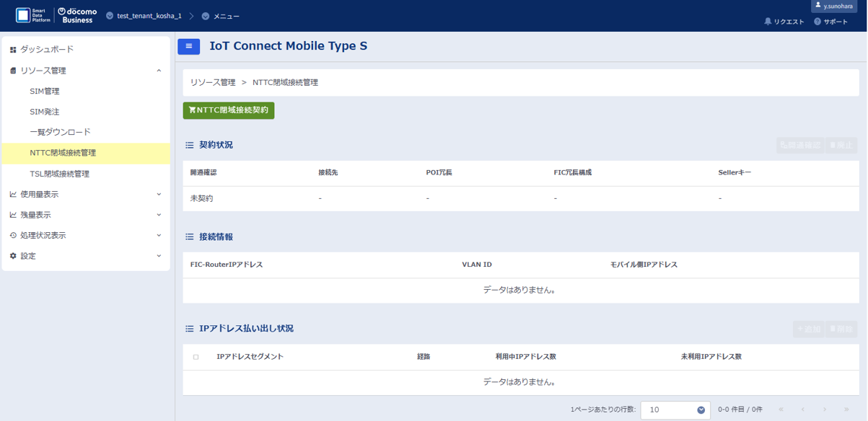
Task: Click the dashboard grid icon in the sidebar
Action: pyautogui.click(x=13, y=50)
